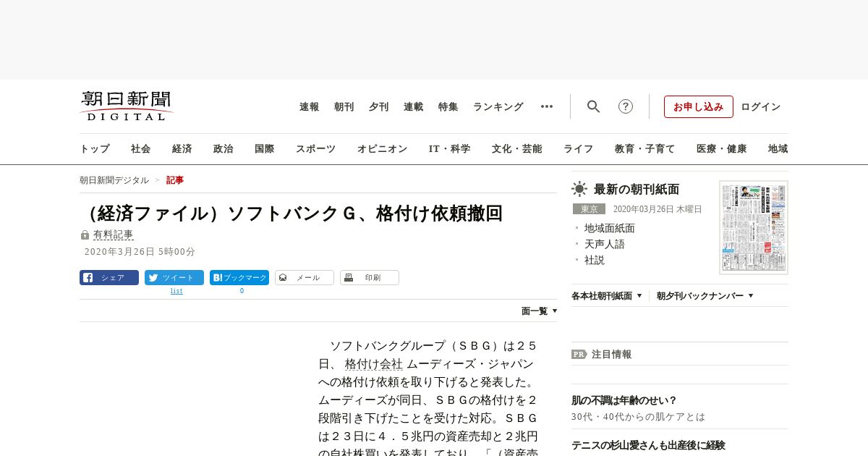The width and height of the screenshot is (868, 456).
Task: Click date text 2020年03月26日 木曜日
Action: (x=658, y=209)
